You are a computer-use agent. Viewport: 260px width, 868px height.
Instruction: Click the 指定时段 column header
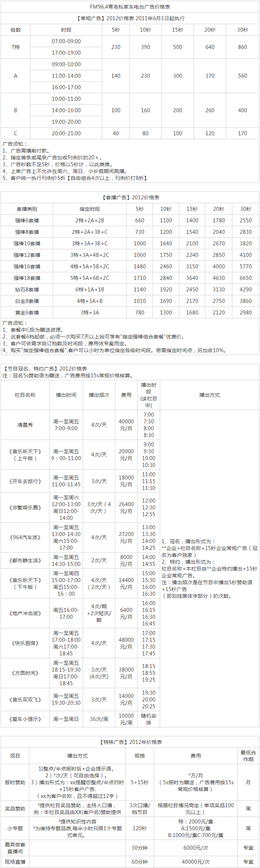(90, 209)
